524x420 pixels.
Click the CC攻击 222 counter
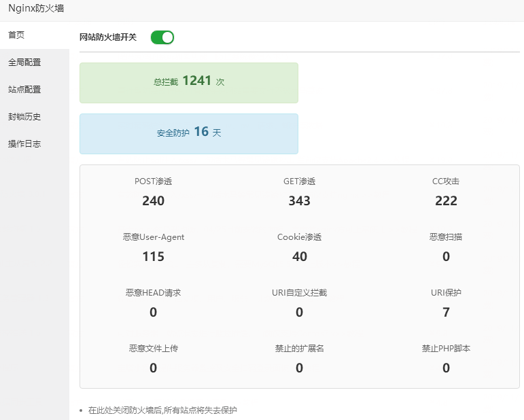point(446,200)
